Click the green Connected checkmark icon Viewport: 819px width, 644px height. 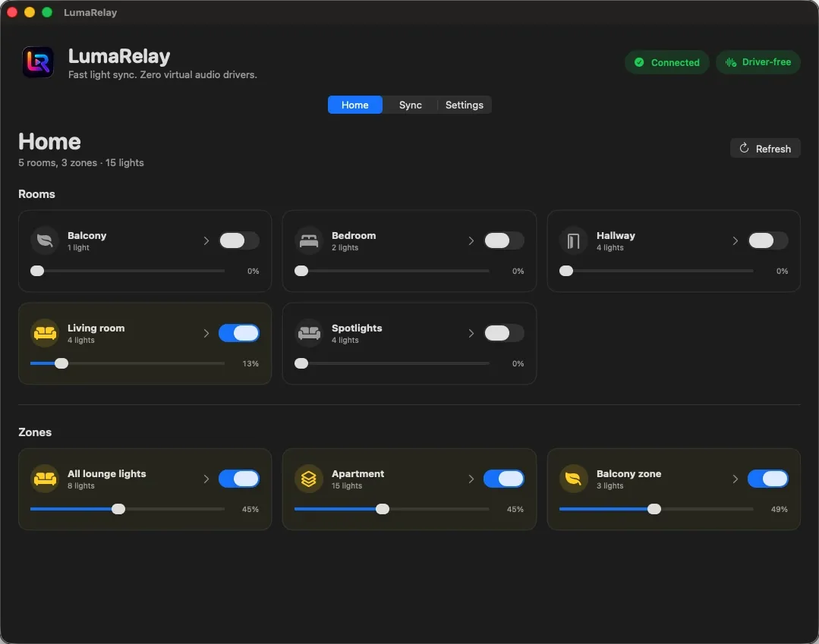click(639, 62)
